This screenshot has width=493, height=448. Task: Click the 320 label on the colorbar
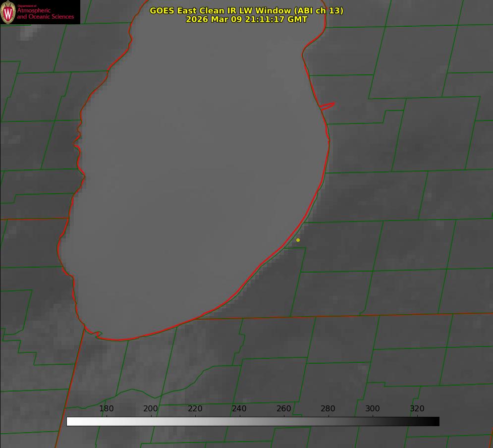click(417, 409)
